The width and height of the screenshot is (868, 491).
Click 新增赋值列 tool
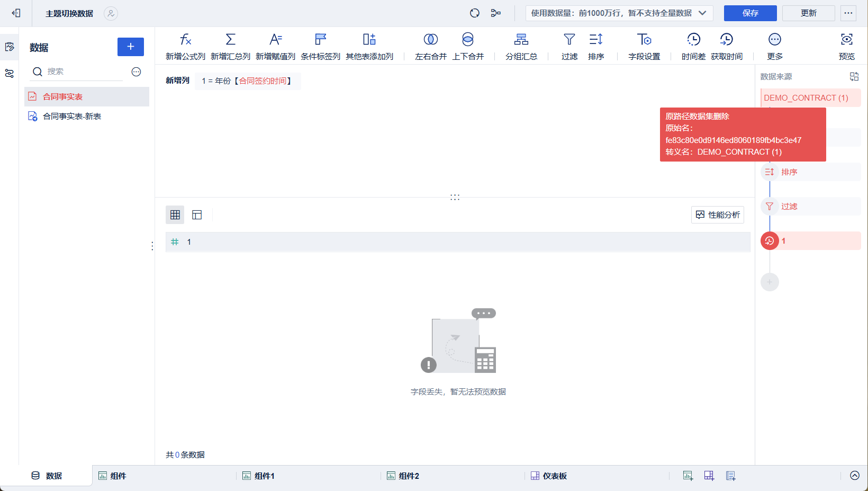pyautogui.click(x=275, y=47)
